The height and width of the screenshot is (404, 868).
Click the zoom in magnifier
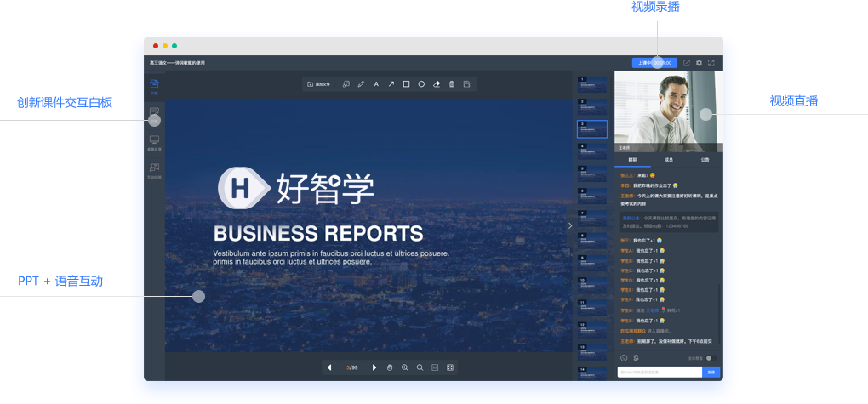[x=405, y=367]
